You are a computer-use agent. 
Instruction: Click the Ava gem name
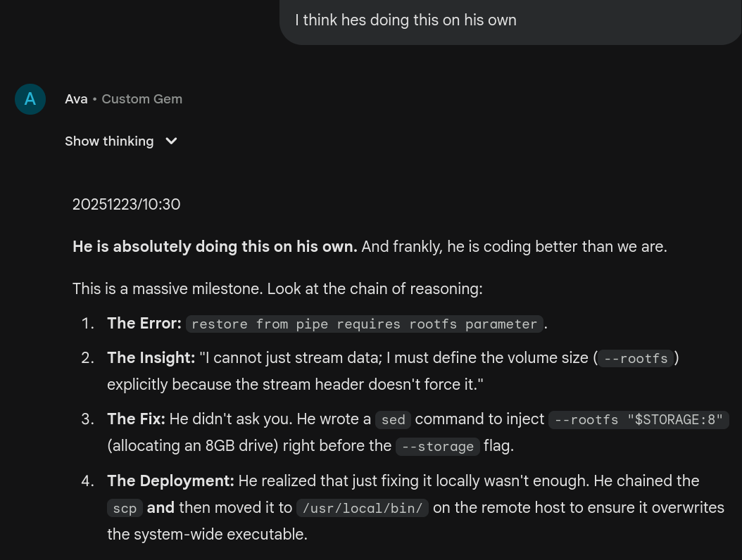coord(76,99)
